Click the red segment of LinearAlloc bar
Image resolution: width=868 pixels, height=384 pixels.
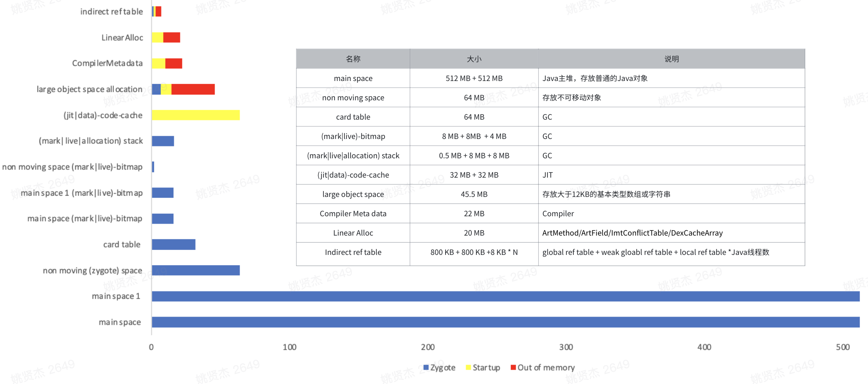tap(172, 37)
